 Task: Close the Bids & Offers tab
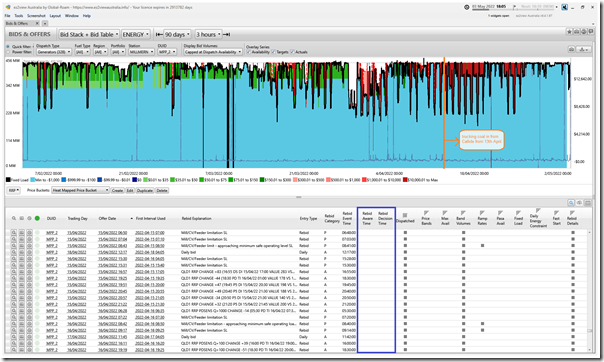click(x=37, y=23)
